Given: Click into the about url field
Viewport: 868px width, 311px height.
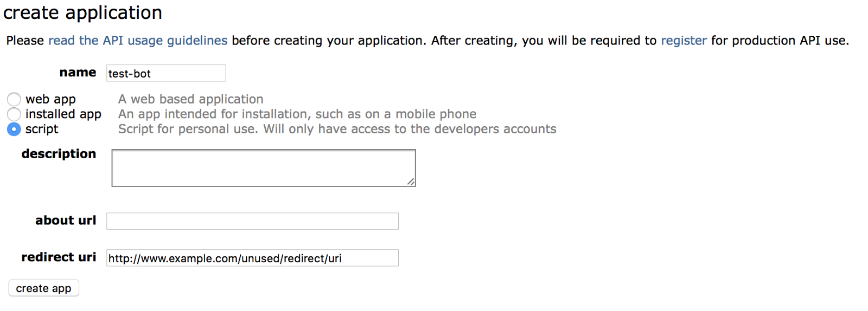Looking at the screenshot, I should [252, 221].
